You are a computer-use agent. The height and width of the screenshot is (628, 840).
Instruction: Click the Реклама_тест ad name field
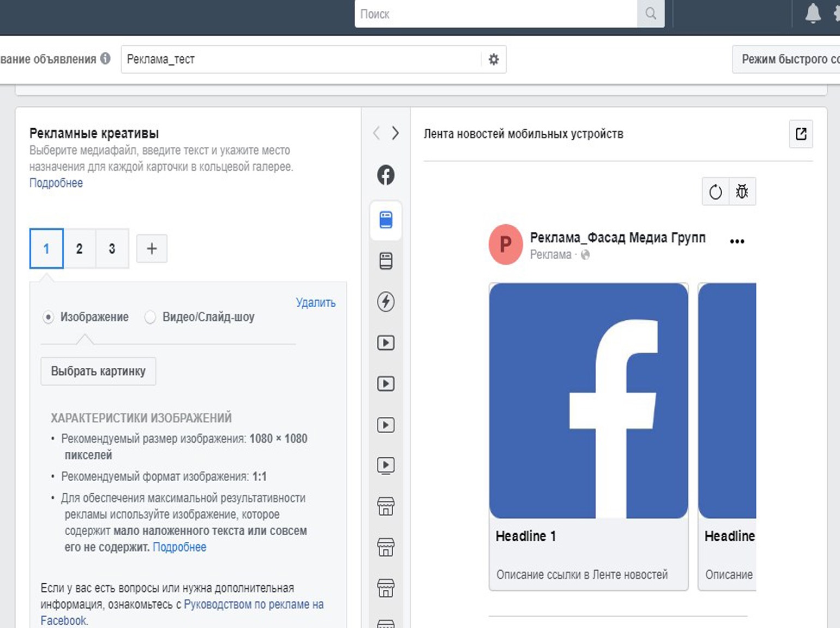pyautogui.click(x=300, y=59)
